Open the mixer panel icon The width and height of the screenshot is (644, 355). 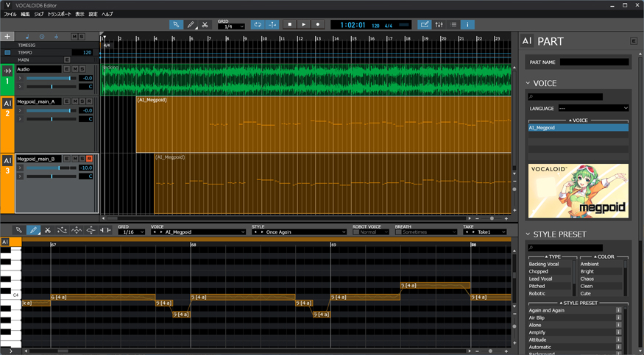[x=439, y=24]
